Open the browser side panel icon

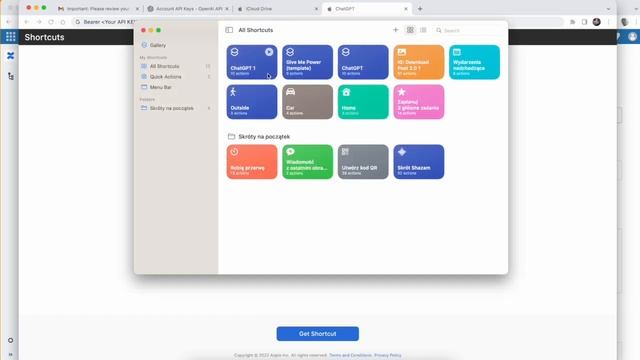584,22
